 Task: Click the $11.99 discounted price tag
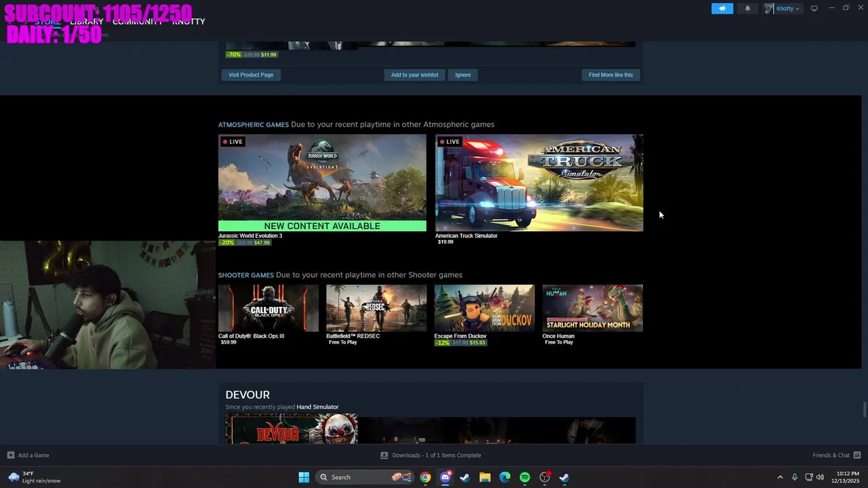(269, 55)
